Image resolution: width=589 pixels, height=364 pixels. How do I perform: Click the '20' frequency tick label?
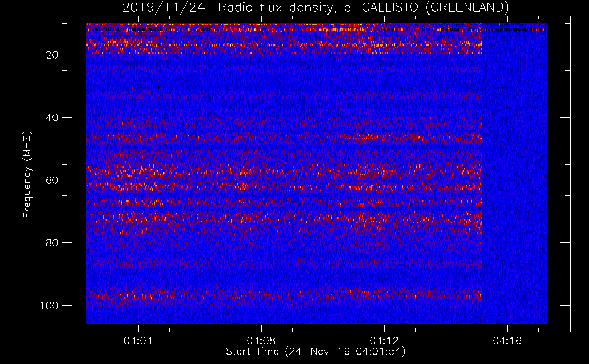(52, 55)
